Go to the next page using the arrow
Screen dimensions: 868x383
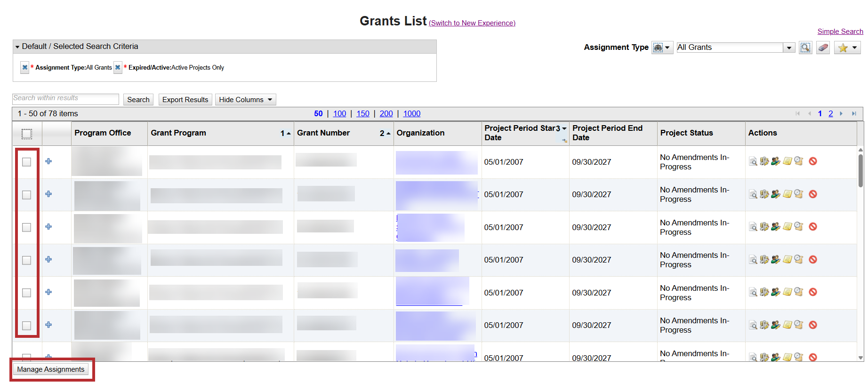point(841,113)
